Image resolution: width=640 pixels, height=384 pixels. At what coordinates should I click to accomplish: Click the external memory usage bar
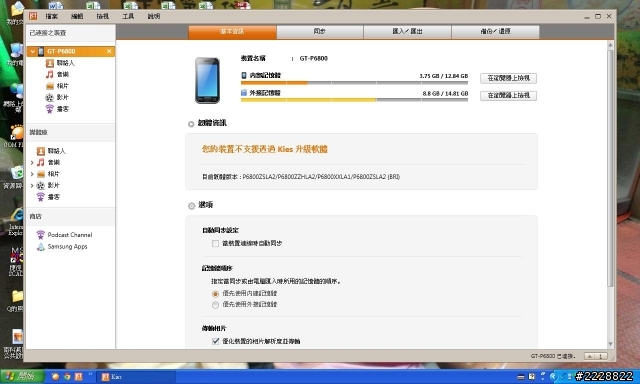point(354,100)
